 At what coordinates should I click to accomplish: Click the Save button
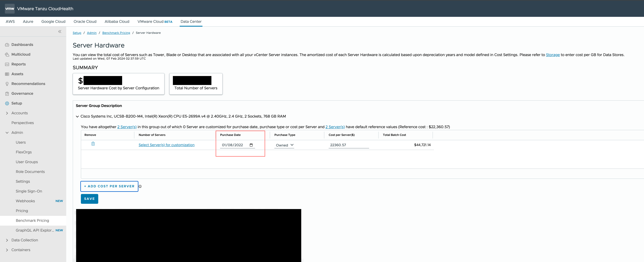(89, 199)
